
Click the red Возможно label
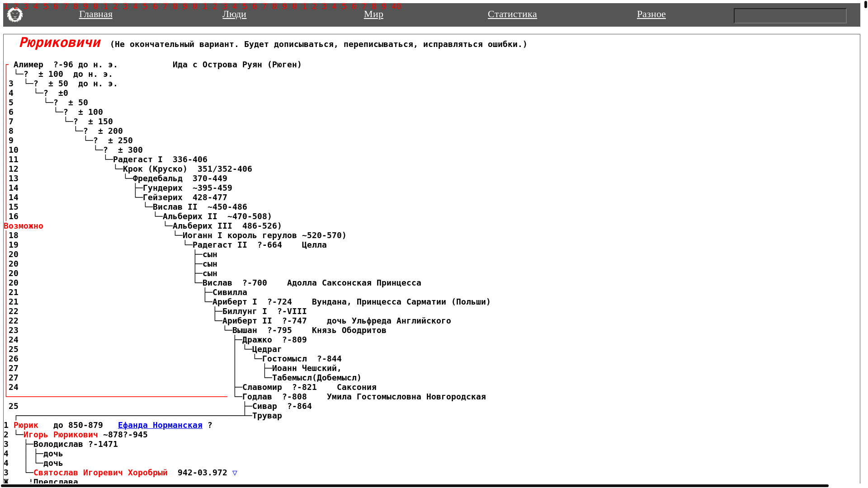coord(24,226)
